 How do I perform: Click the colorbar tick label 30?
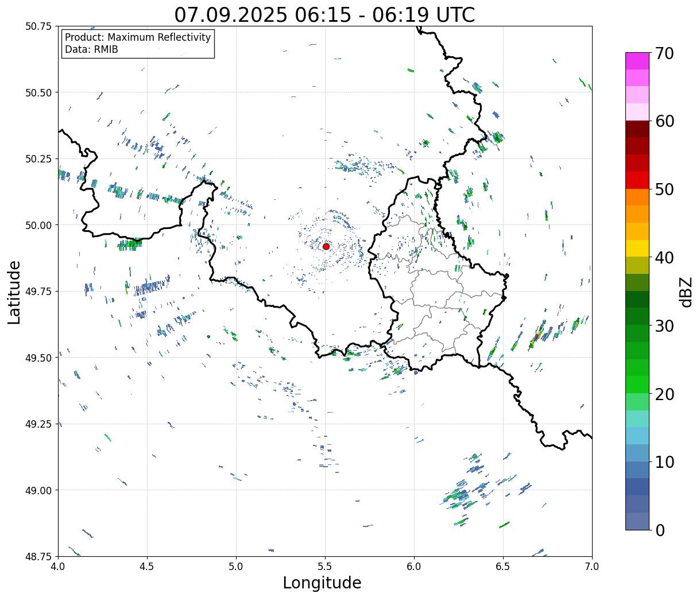point(664,325)
